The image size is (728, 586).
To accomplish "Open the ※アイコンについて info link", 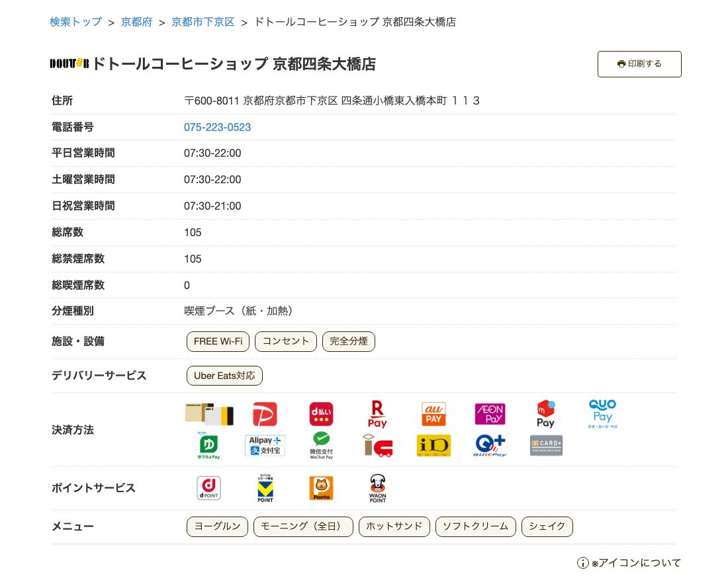I will coord(629,563).
